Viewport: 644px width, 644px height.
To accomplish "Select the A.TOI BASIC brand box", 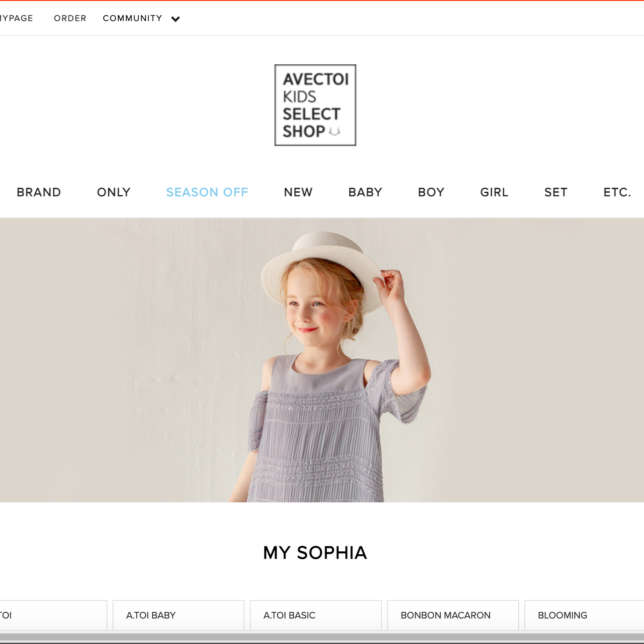I will pyautogui.click(x=316, y=615).
